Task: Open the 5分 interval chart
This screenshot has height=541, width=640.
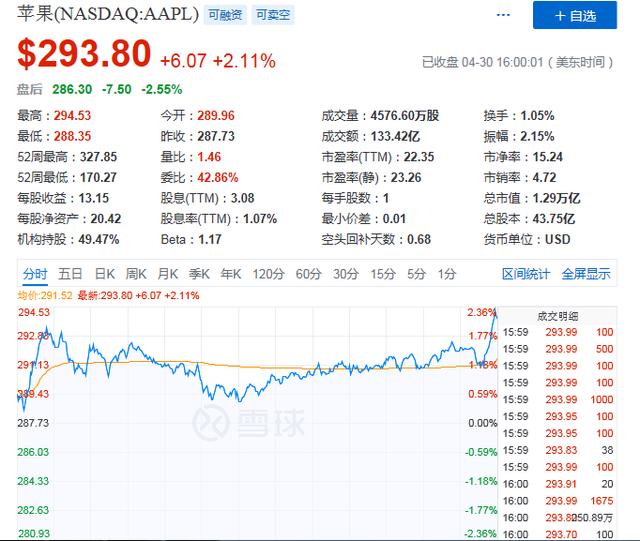Action: (416, 274)
